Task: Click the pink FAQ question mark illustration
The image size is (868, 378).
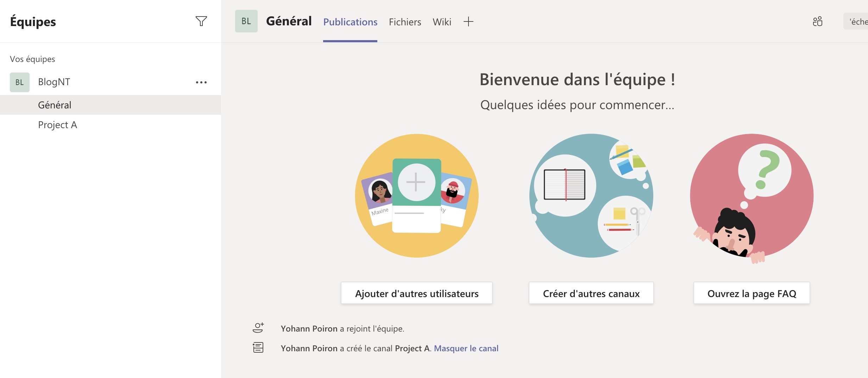Action: [751, 196]
